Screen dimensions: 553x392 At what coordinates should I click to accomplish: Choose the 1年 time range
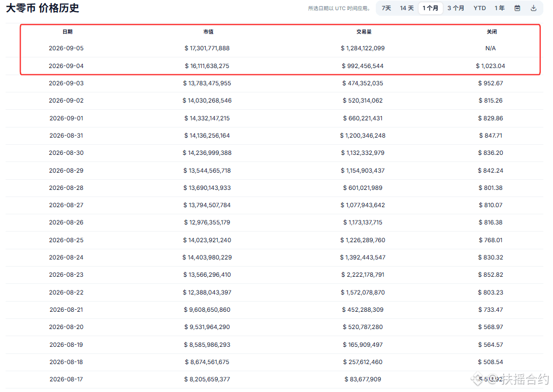click(x=499, y=8)
